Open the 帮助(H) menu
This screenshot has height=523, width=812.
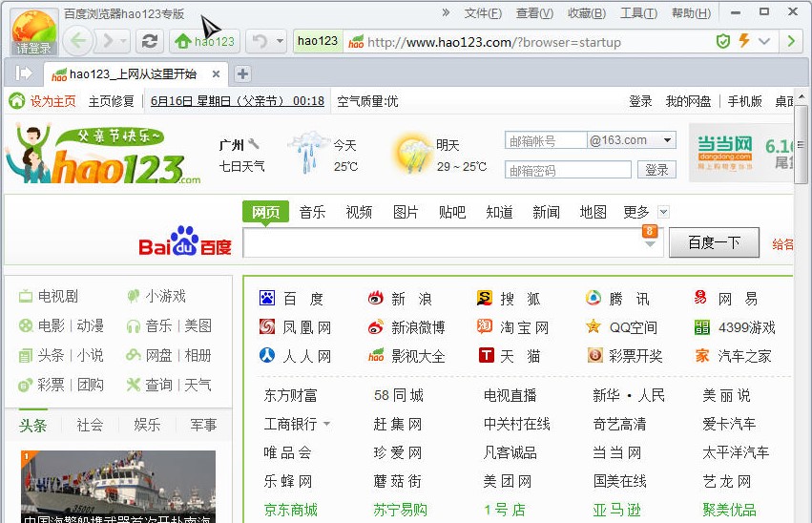pos(691,13)
